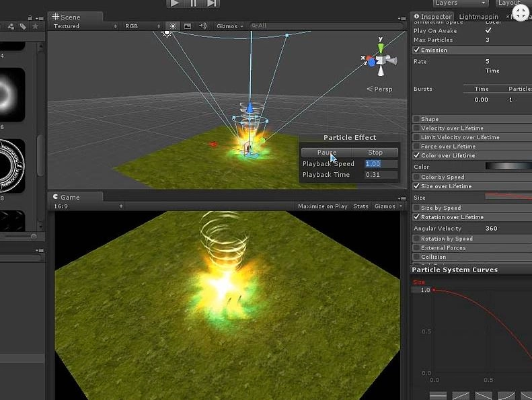Open the Gizmos dropdown in Scene view
The height and width of the screenshot is (400, 532).
229,26
